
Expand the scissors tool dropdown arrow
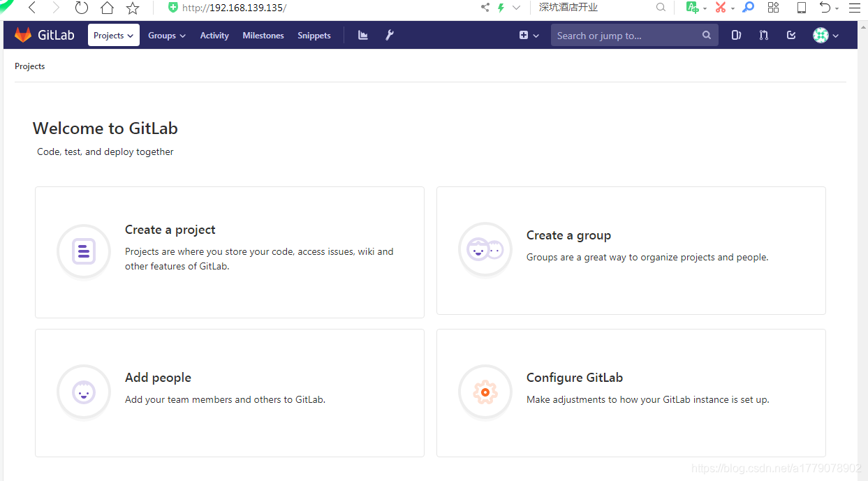click(x=733, y=8)
